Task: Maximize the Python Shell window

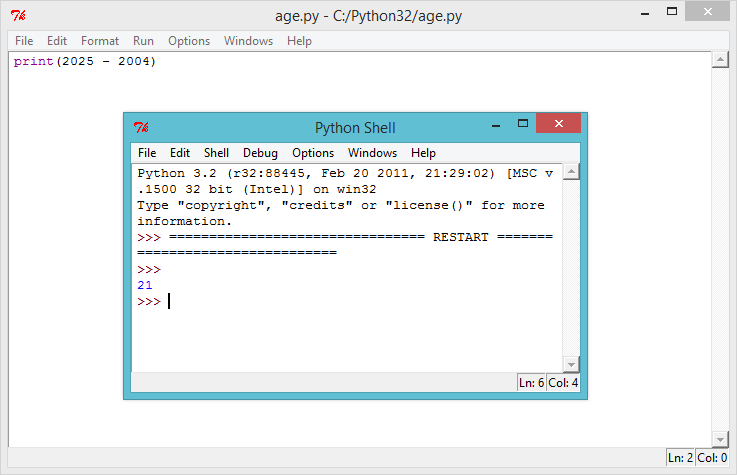Action: pos(522,124)
